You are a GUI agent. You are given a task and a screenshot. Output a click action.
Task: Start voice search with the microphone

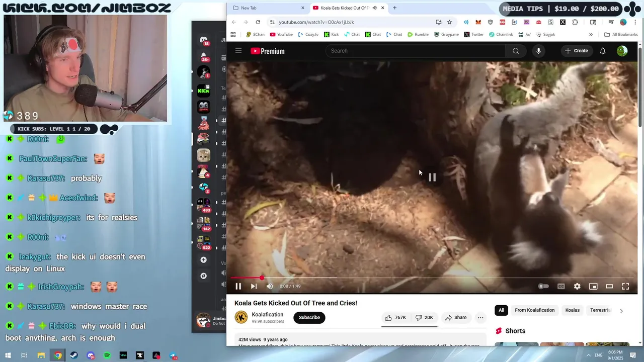coord(538,51)
